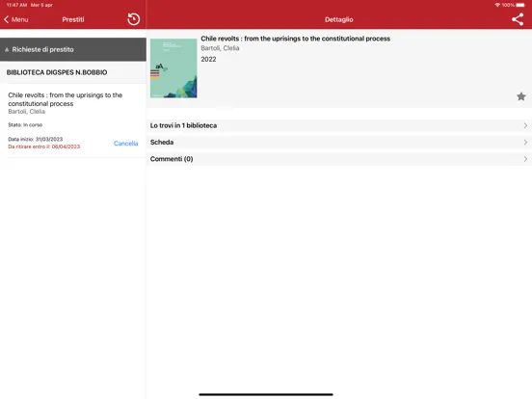Tap Data inizio: 31/03/2023
Screen dimensions: 532x399
[x=36, y=139]
